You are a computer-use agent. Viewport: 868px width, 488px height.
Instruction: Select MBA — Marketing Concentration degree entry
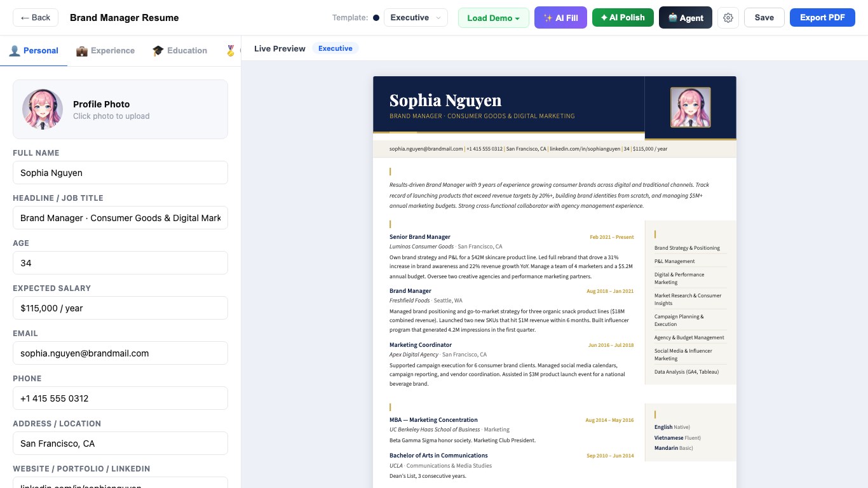pos(433,420)
